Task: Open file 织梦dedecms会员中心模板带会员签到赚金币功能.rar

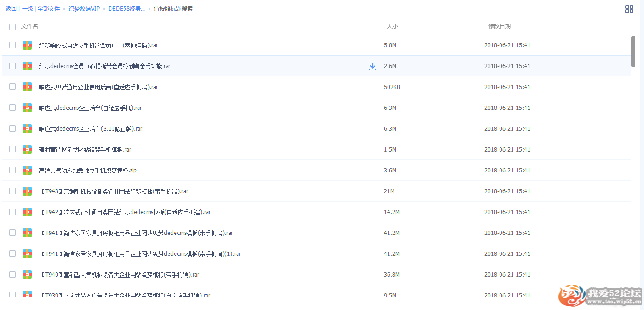Action: pos(105,66)
